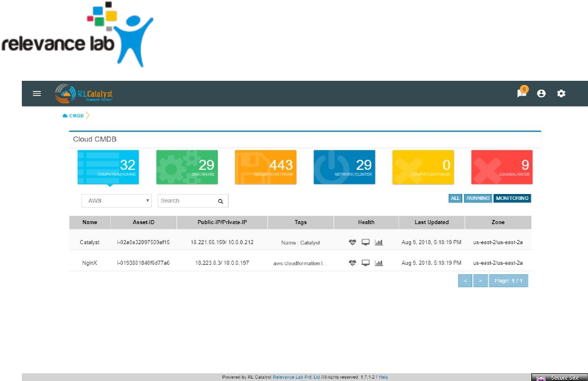Open the monitor icon for Catalyst
The height and width of the screenshot is (381, 588).
point(365,242)
